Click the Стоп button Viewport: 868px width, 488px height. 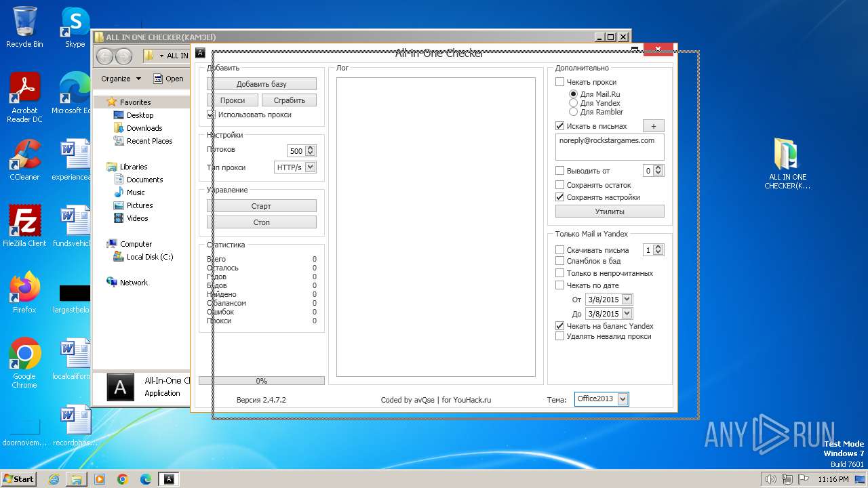262,222
